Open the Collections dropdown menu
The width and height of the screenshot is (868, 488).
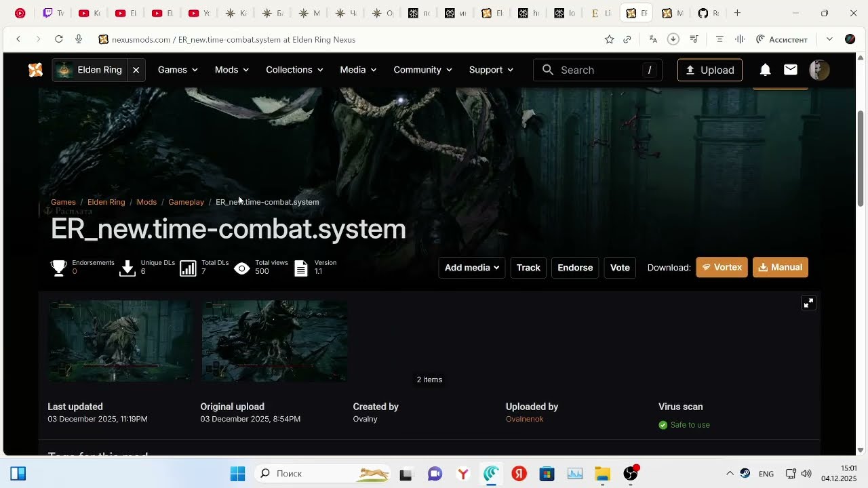(294, 70)
